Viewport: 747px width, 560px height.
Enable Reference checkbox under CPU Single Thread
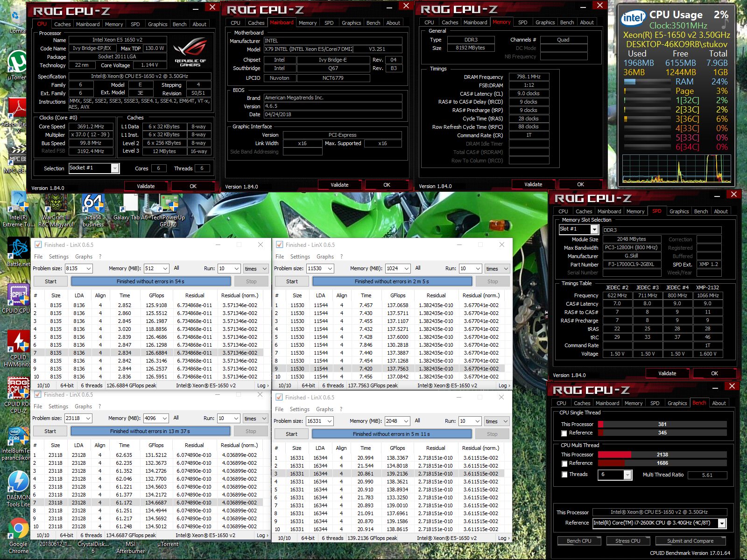click(564, 433)
